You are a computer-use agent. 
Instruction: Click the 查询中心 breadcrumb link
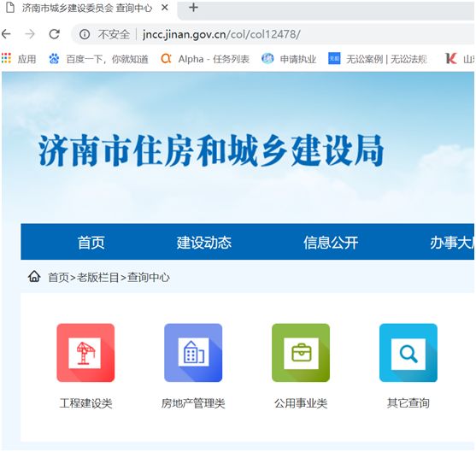[149, 277]
